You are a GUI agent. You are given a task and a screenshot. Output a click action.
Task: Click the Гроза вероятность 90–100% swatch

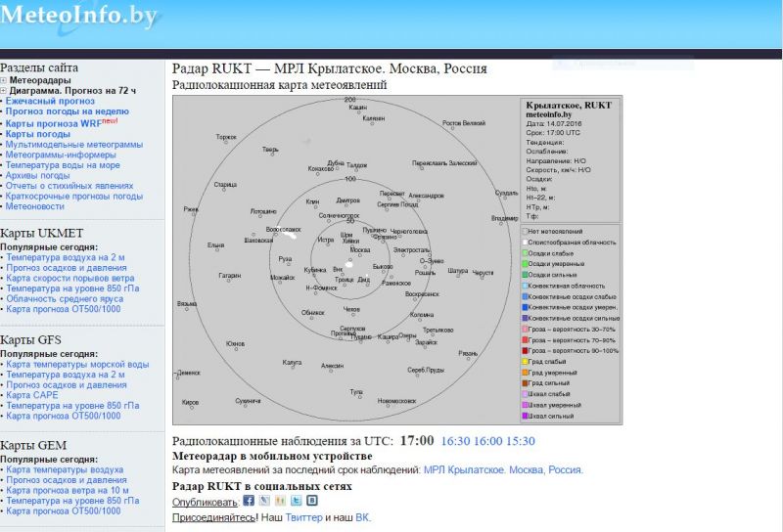coord(525,350)
